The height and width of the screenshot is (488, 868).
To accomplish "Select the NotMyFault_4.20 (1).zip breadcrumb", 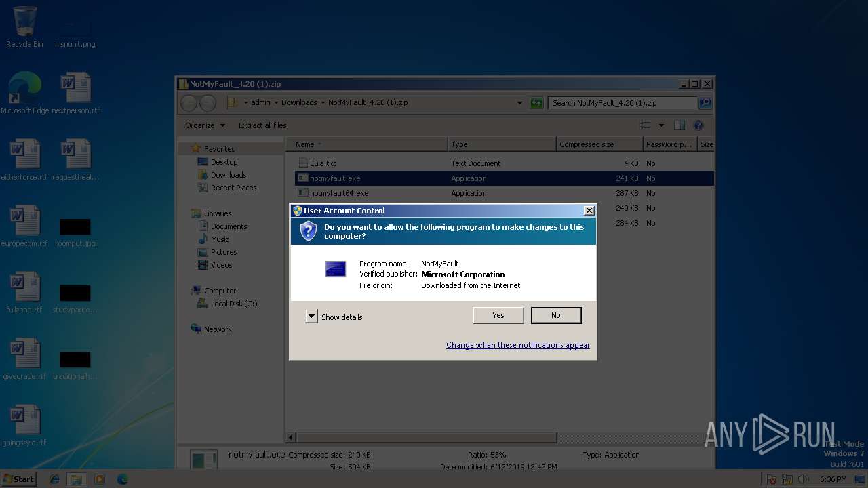I will point(368,103).
